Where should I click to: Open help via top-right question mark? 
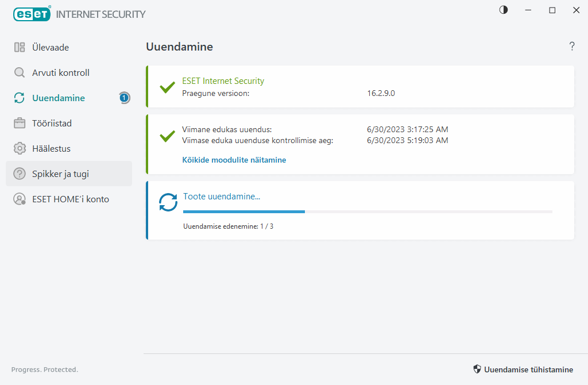tap(572, 47)
